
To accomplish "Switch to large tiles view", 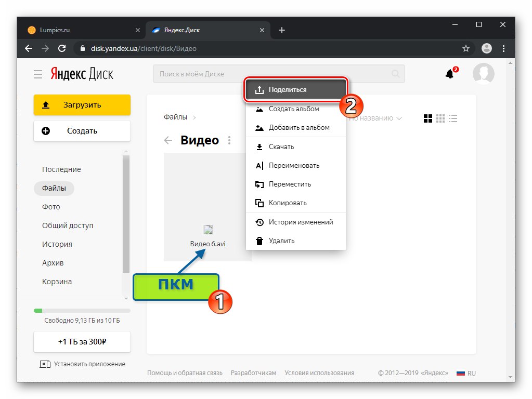I will coord(428,118).
